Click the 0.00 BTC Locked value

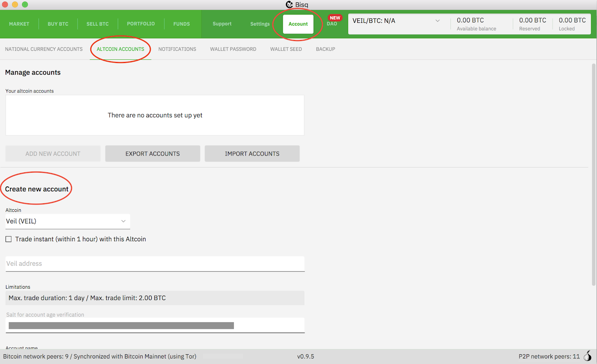[x=572, y=20]
